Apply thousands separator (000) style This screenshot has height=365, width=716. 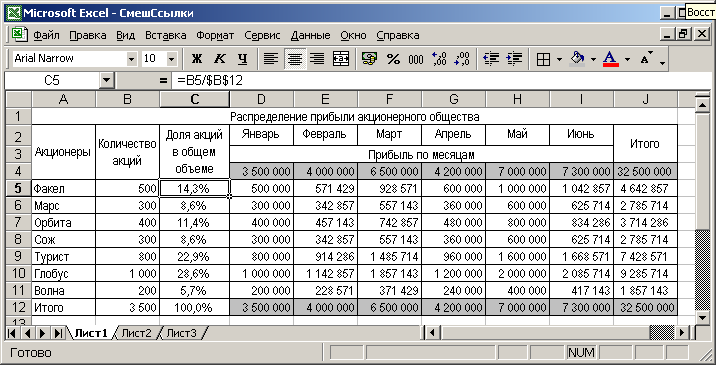tap(416, 59)
